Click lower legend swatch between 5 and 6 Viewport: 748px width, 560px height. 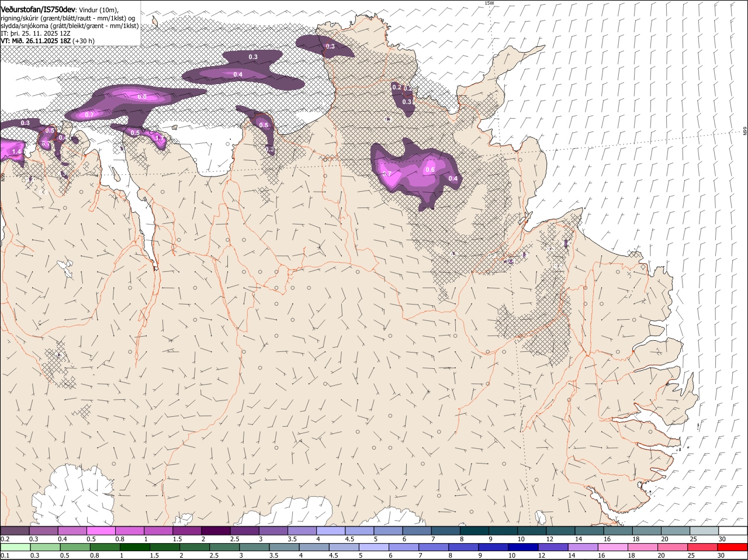tap(374, 547)
